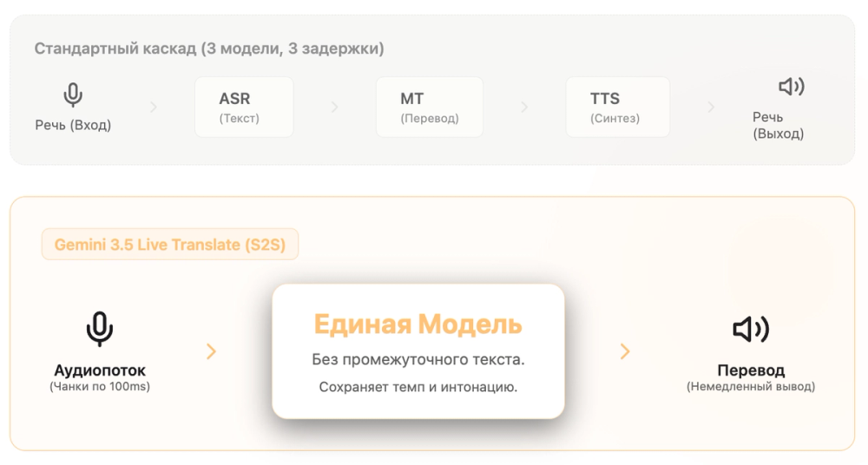The height and width of the screenshot is (465, 868).
Task: Click the gray chevron between MT and TTS
Action: point(523,107)
